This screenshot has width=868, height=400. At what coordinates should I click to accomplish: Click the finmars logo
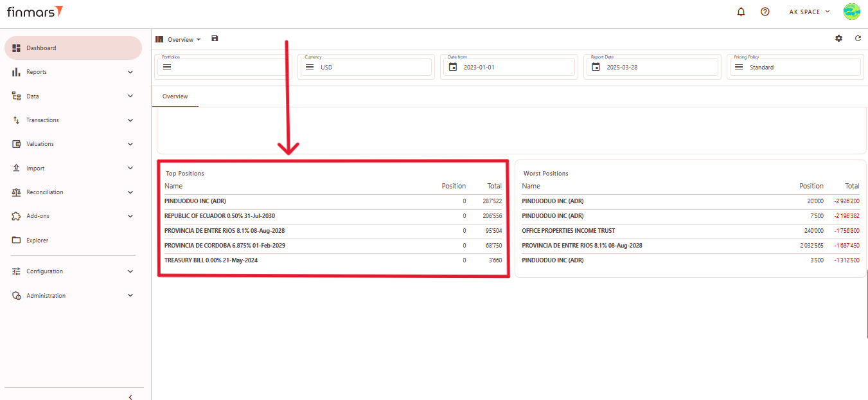pyautogui.click(x=35, y=12)
